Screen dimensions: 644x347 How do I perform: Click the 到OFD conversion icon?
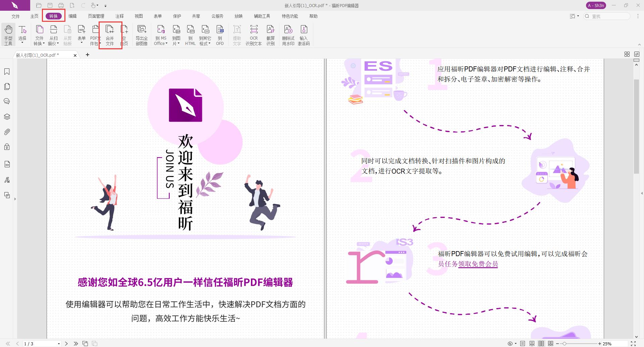tap(220, 35)
